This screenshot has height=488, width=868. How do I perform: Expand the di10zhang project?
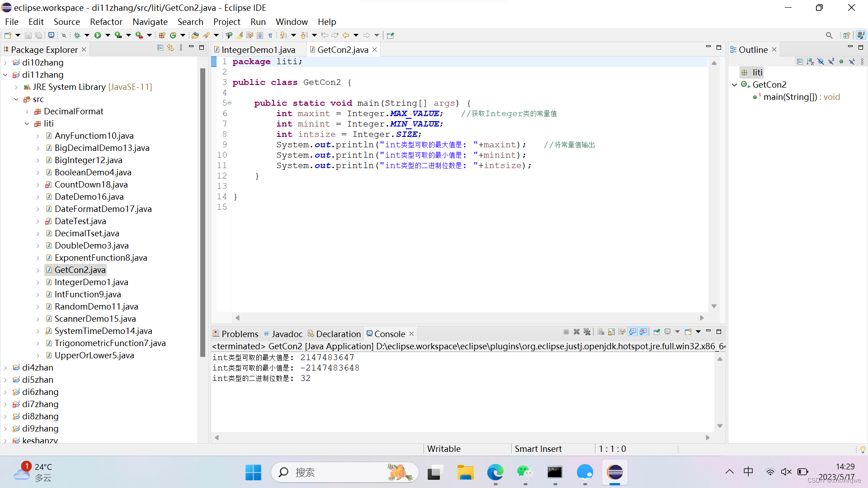coord(5,63)
